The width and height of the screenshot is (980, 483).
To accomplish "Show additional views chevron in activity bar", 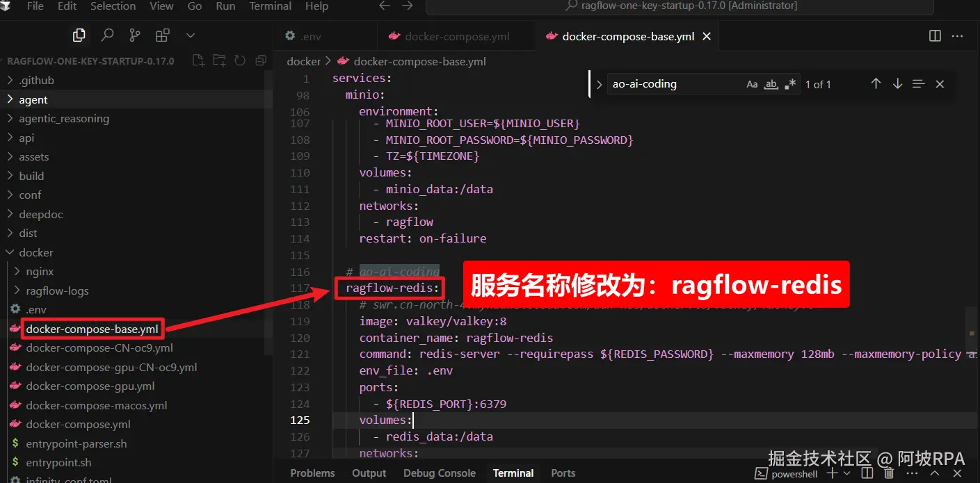I will [x=191, y=35].
